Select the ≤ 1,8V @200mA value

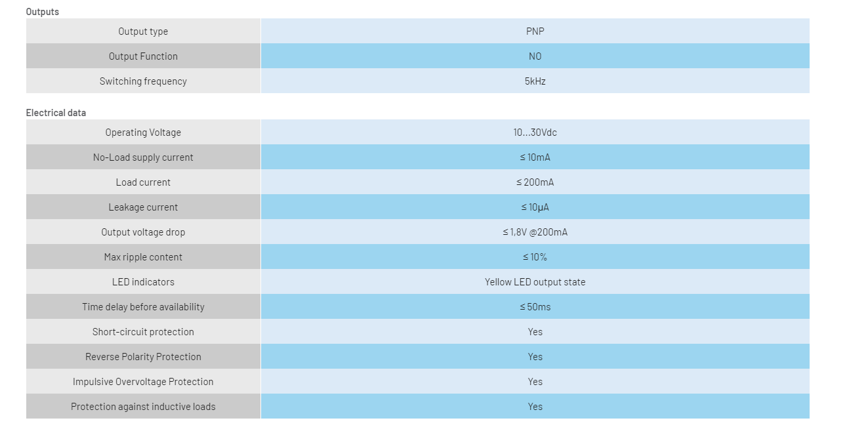535,232
